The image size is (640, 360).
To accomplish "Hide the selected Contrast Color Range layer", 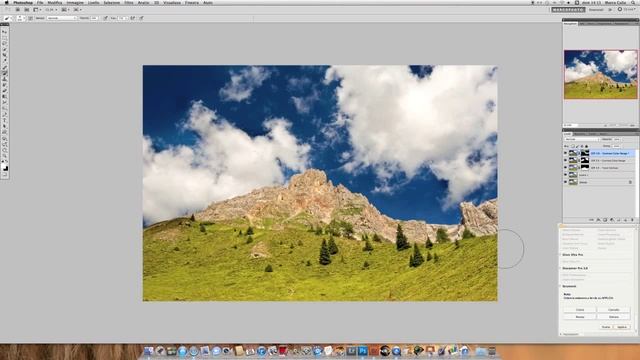I will click(x=565, y=153).
